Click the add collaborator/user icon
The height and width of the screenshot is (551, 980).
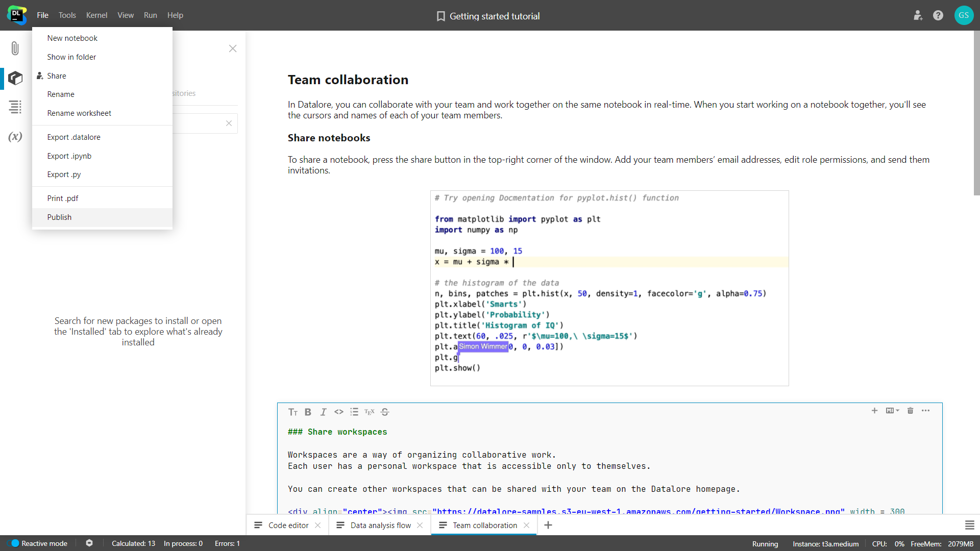(x=917, y=15)
